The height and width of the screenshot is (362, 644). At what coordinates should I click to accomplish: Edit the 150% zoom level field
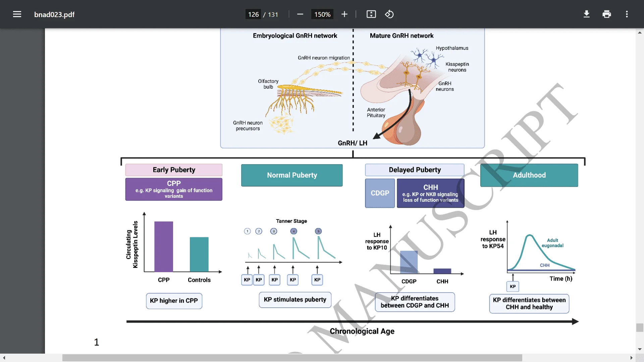322,14
